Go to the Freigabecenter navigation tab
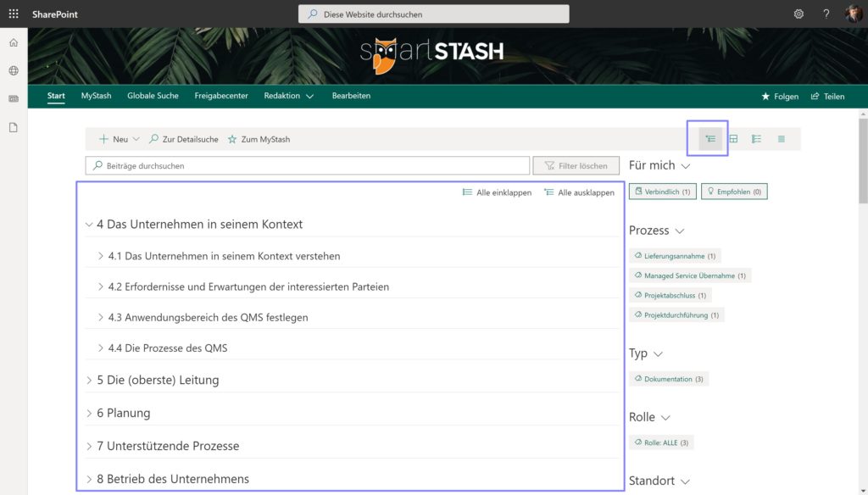868x495 pixels. tap(220, 96)
